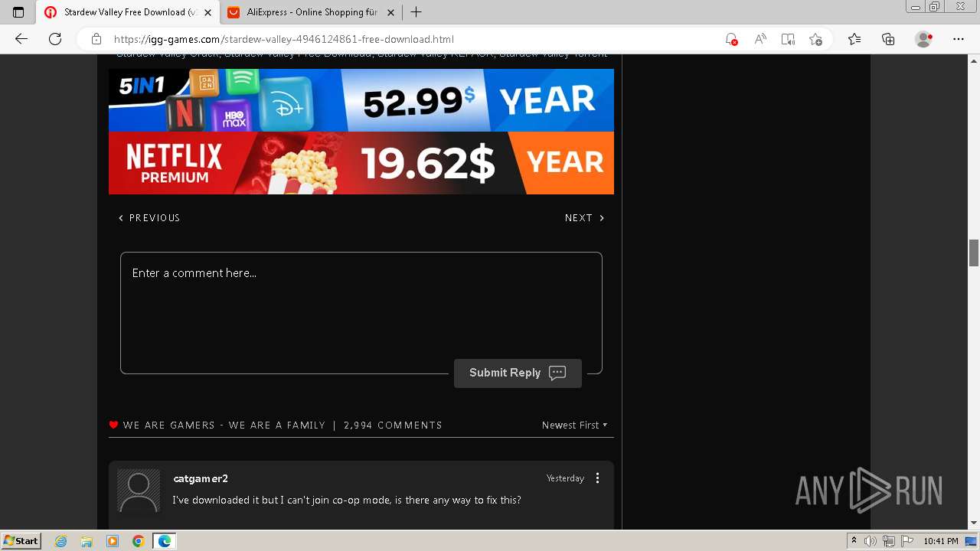
Task: Switch to AliExpress Online Shopping tab
Action: click(312, 12)
